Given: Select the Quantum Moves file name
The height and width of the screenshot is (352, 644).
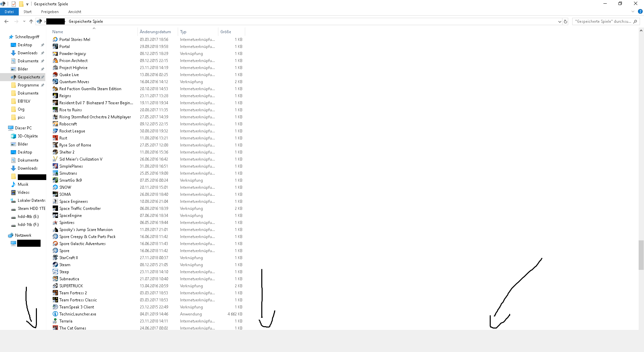Looking at the screenshot, I should (x=74, y=82).
